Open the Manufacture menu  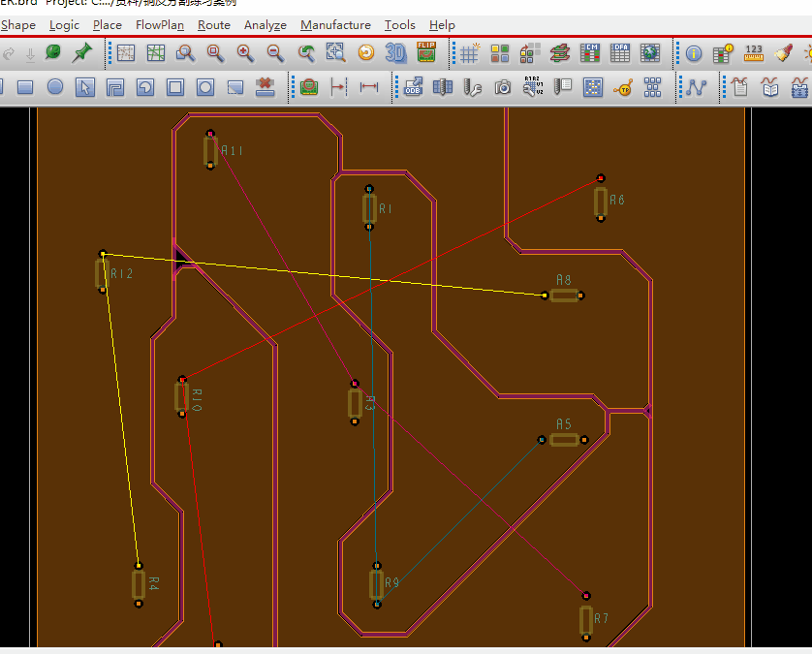(x=335, y=25)
